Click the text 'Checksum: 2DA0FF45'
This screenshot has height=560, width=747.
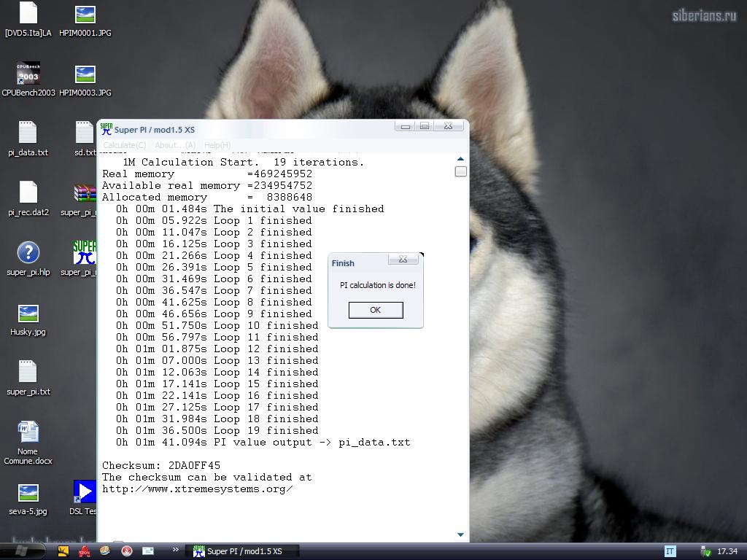161,465
